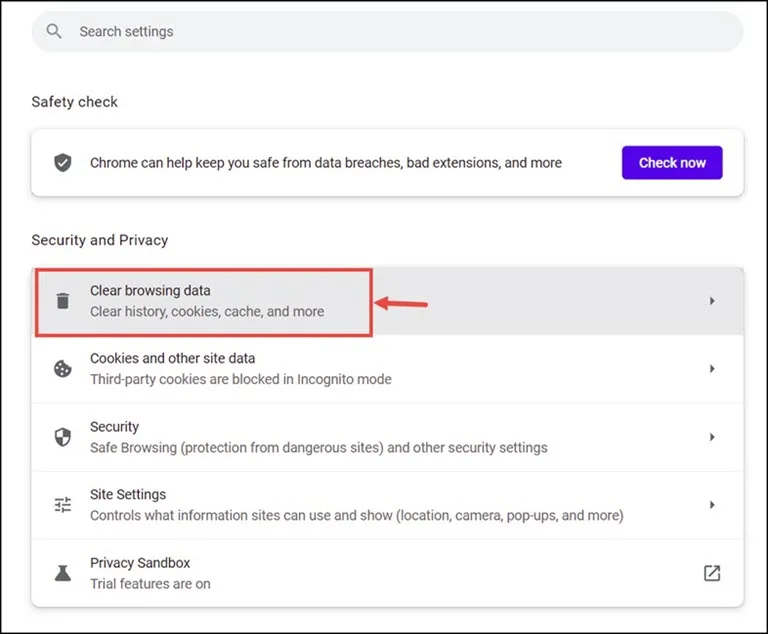
Task: Expand arrow on Cookies row
Action: pyautogui.click(x=712, y=369)
